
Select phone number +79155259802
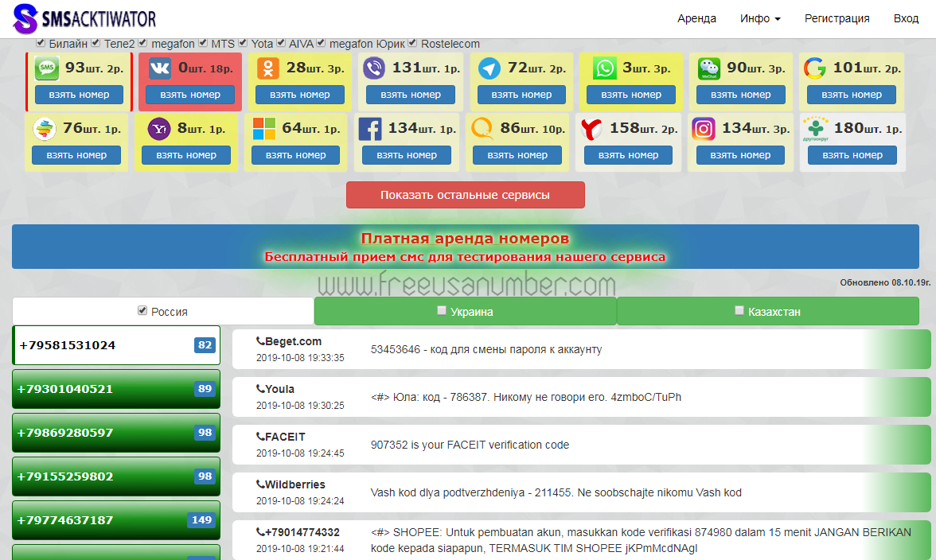click(116, 476)
